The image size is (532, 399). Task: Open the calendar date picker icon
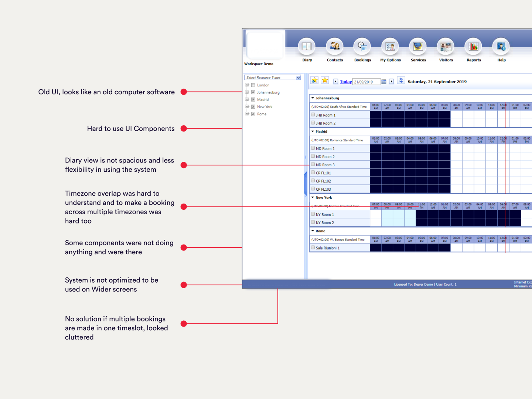[x=384, y=82]
